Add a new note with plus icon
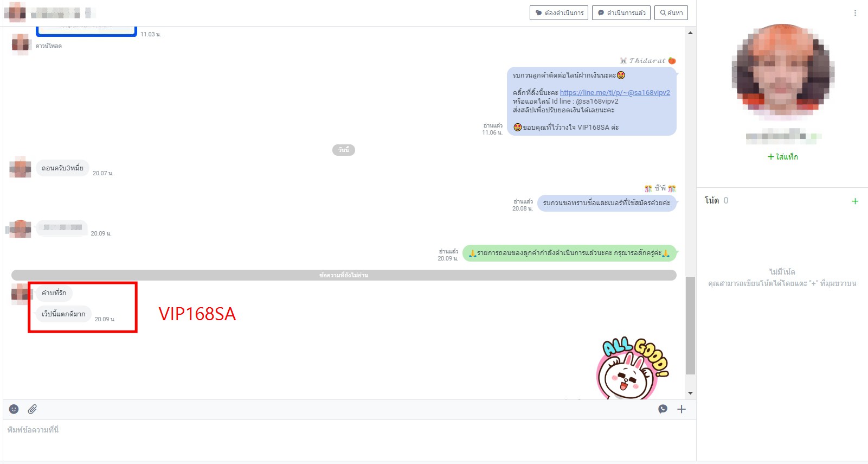Viewport: 868px width, 464px height. [855, 201]
